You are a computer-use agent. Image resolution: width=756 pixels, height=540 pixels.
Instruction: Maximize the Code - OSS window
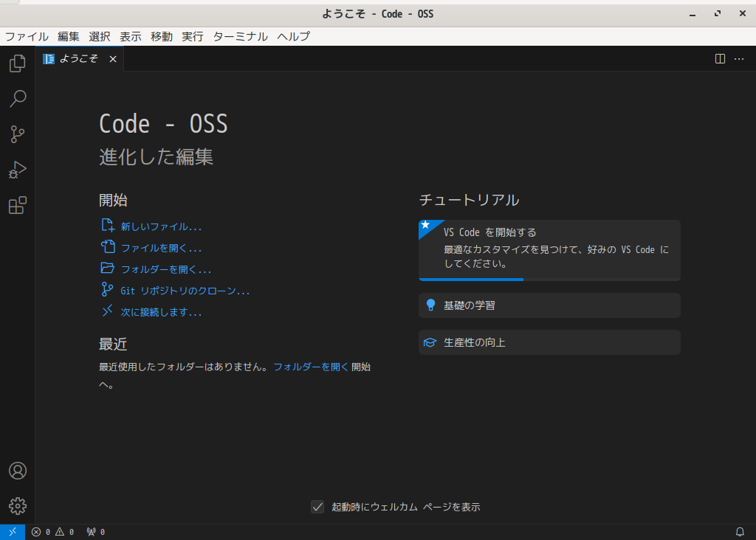point(718,14)
